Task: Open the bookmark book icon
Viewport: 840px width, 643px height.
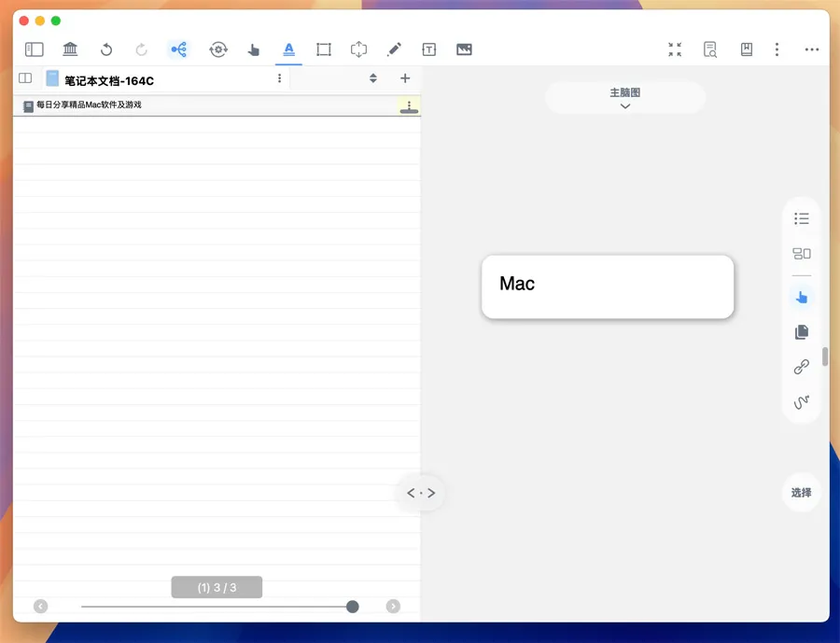Action: pyautogui.click(x=746, y=49)
